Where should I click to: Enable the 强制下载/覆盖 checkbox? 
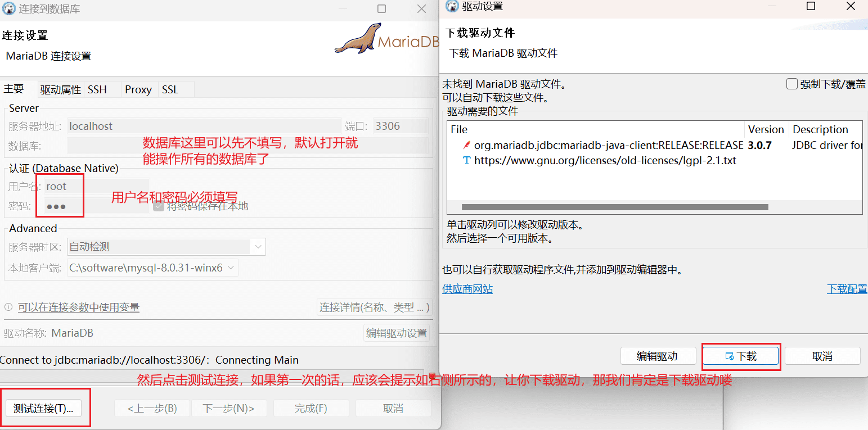[x=792, y=84]
